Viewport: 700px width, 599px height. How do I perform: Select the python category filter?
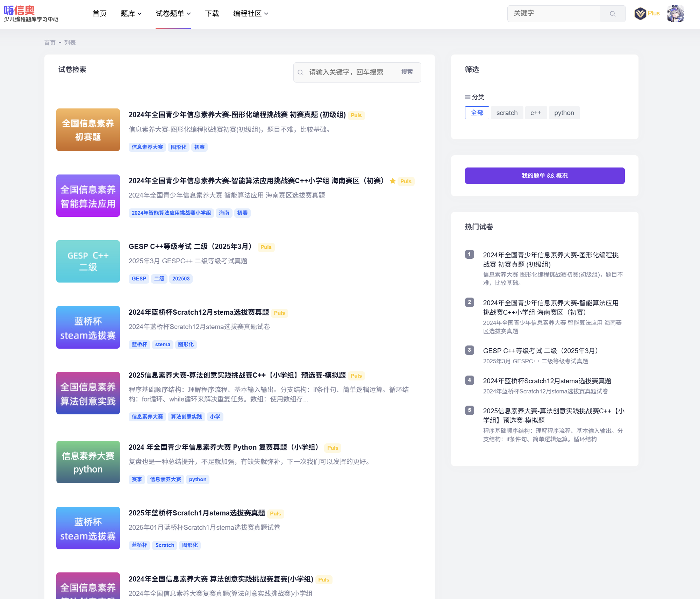click(x=564, y=113)
